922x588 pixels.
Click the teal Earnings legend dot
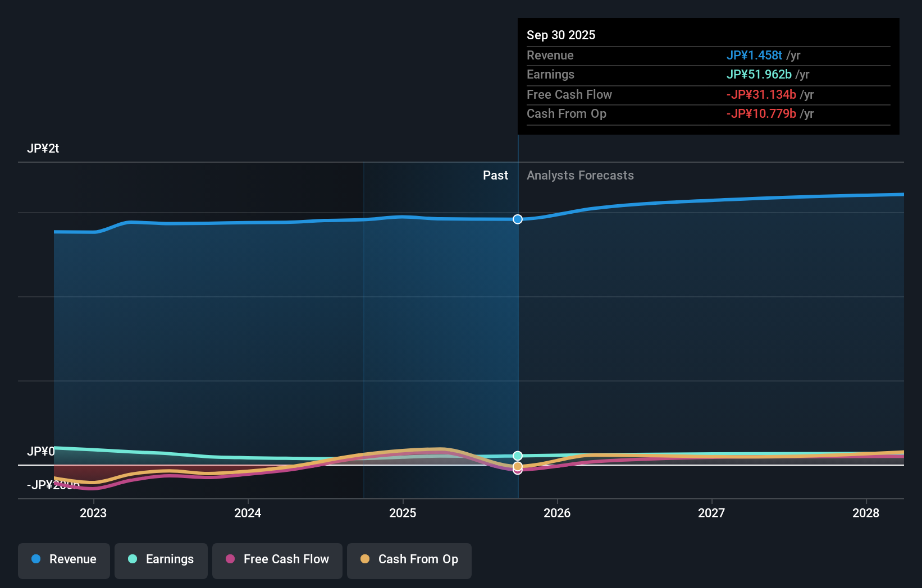(131, 559)
